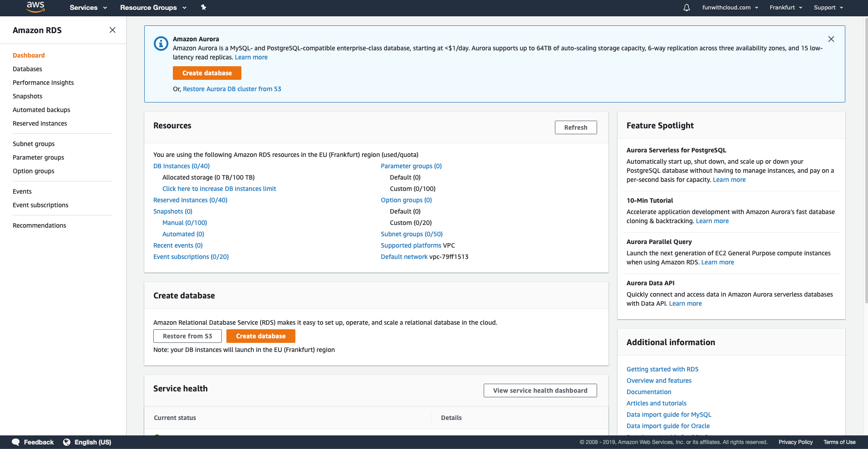Image resolution: width=868 pixels, height=449 pixels.
Task: Dismiss the Amazon Aurora info banner
Action: click(831, 39)
